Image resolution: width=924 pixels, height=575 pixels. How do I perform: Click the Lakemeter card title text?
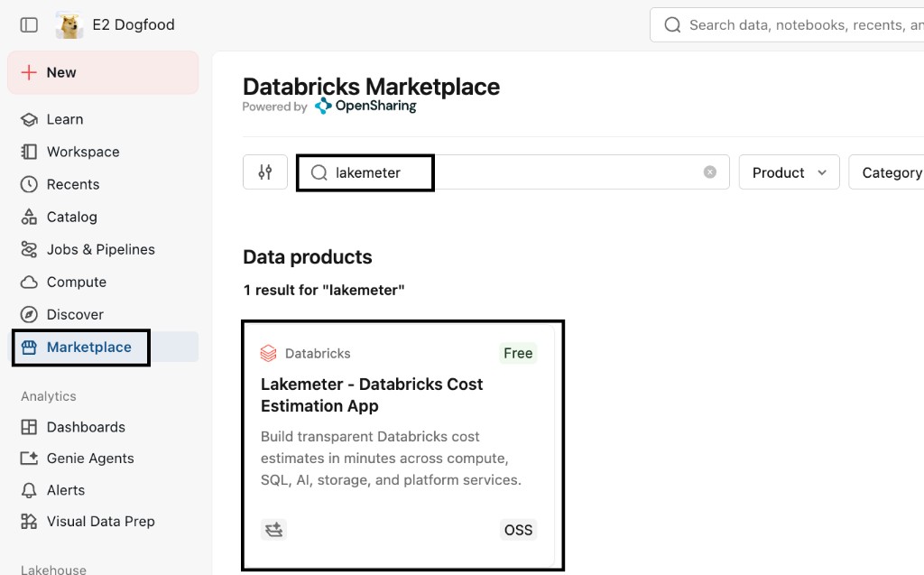tap(372, 394)
